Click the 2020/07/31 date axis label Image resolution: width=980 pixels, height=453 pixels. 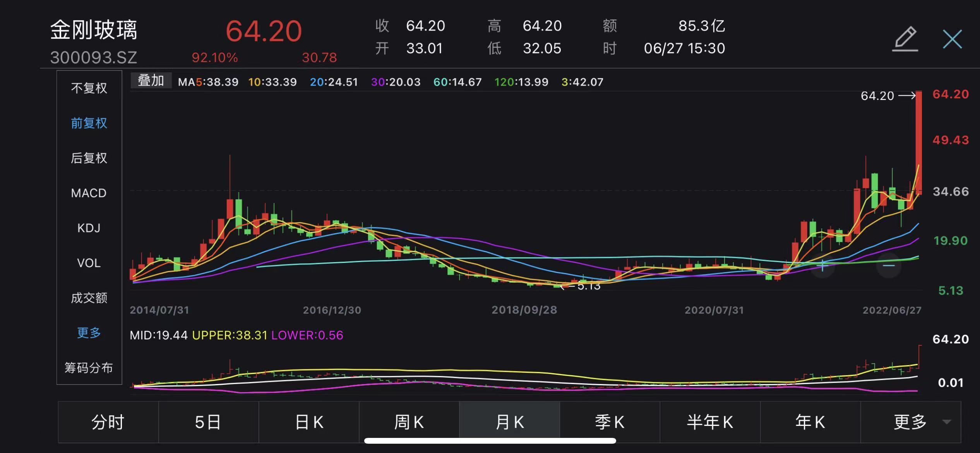(714, 310)
